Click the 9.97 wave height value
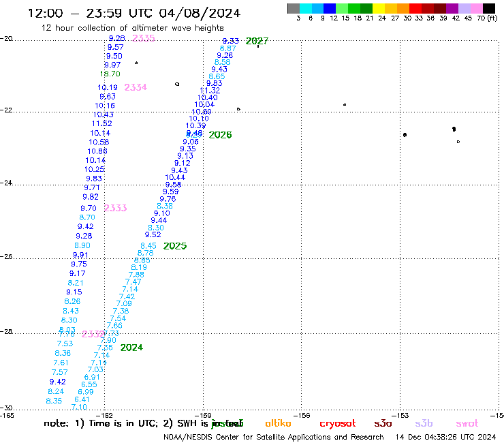The height and width of the screenshot is (443, 504). tap(112, 65)
